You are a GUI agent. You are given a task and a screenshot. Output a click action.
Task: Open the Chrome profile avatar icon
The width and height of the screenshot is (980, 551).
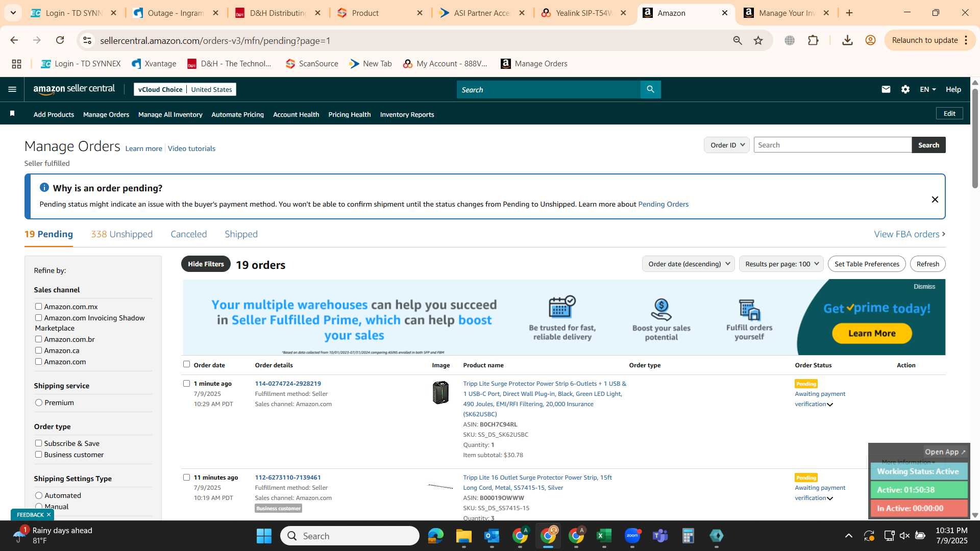(871, 40)
